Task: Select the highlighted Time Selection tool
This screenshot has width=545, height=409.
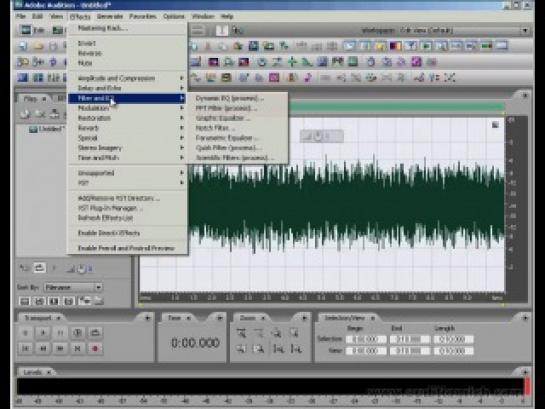Action: pos(221,31)
